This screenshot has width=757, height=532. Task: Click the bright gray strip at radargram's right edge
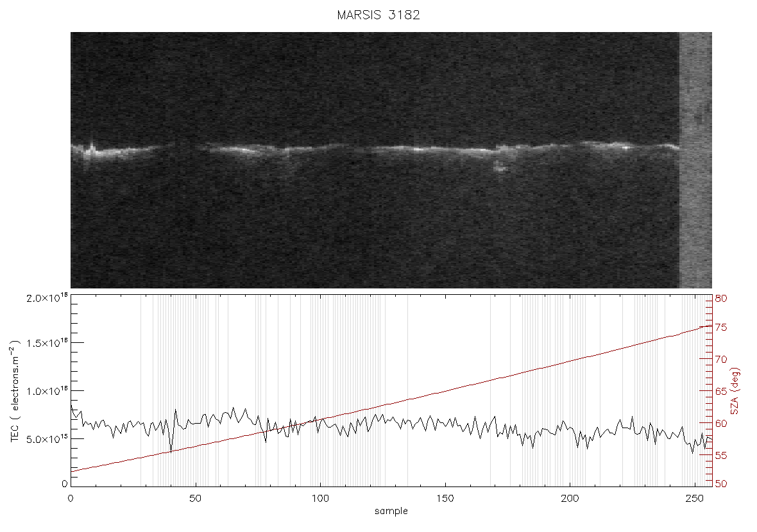(695, 160)
